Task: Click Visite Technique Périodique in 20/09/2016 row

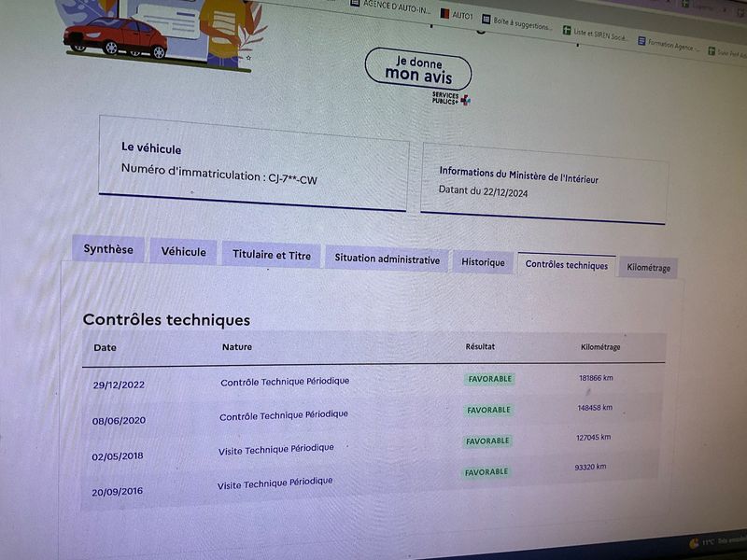Action: (275, 483)
